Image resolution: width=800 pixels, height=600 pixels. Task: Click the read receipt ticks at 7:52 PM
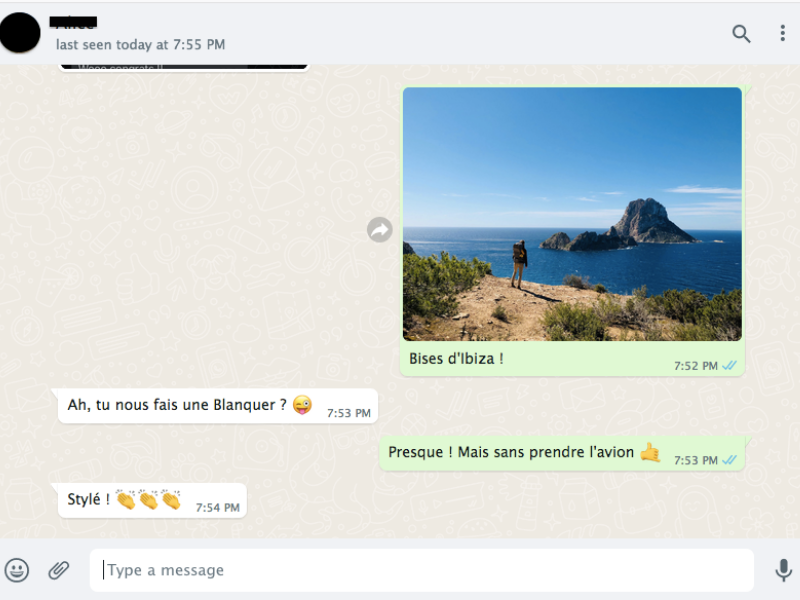tap(730, 365)
